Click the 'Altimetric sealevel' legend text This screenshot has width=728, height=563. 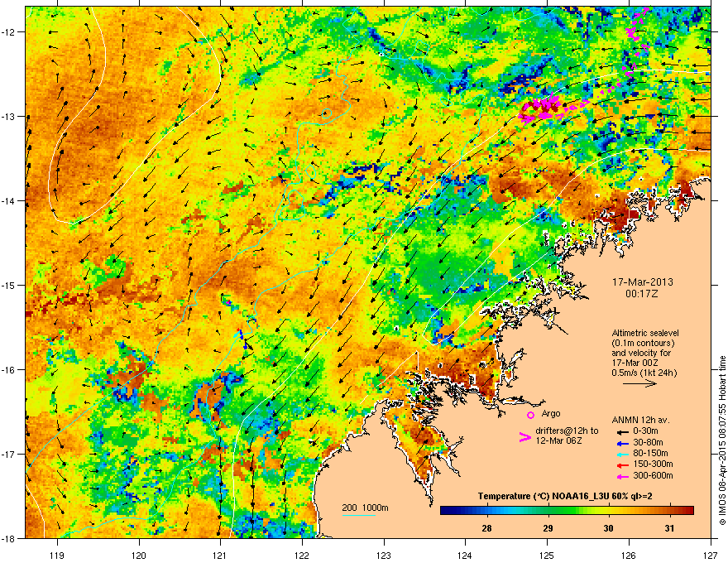pyautogui.click(x=645, y=333)
